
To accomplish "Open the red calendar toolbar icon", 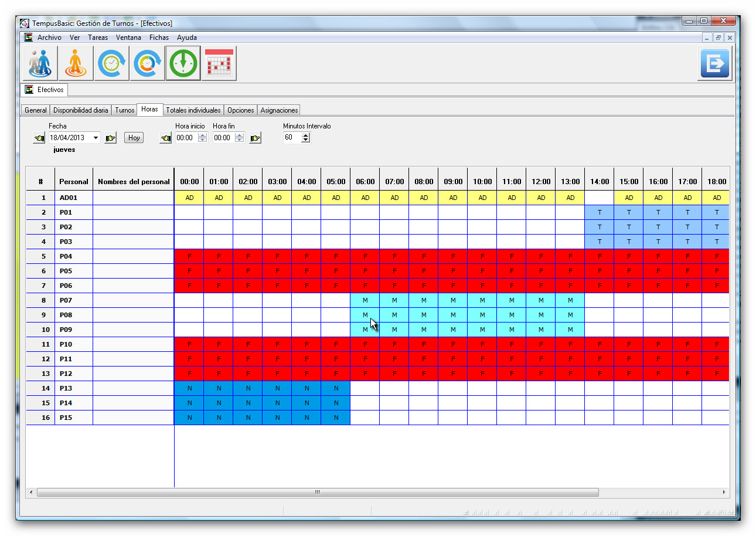I will tap(219, 63).
